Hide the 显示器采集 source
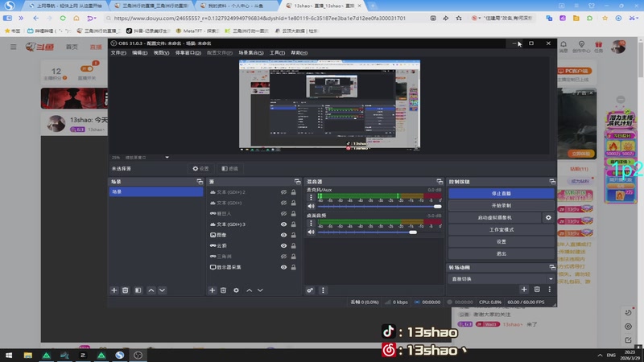644x362 pixels. pyautogui.click(x=284, y=267)
